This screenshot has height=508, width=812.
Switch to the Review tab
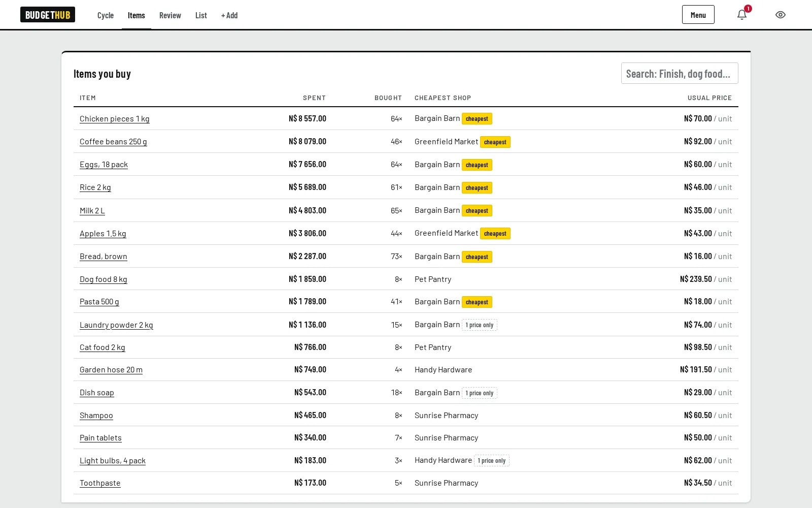170,15
